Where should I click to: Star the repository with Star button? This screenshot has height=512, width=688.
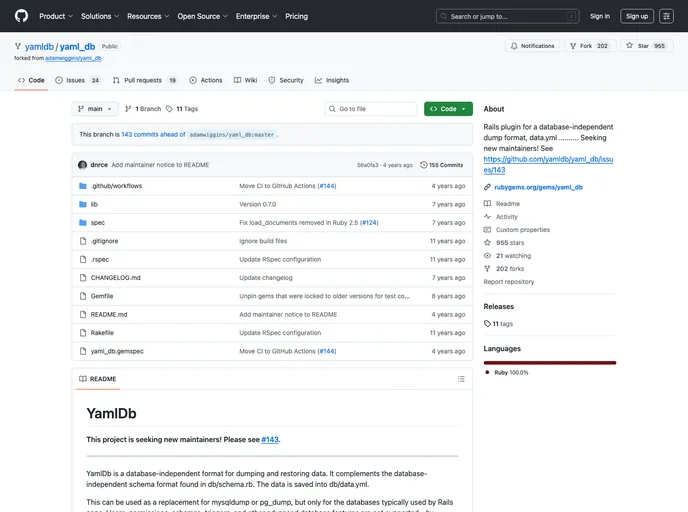click(x=646, y=46)
